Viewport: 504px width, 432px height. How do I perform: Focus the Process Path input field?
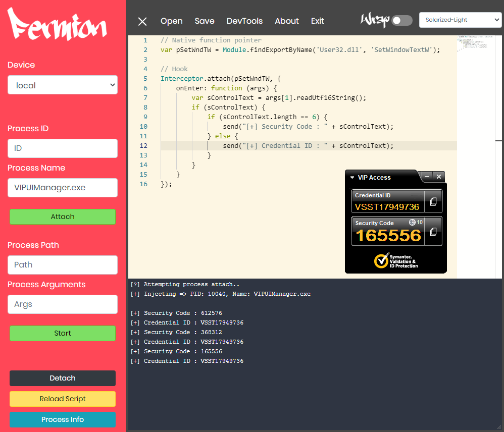pyautogui.click(x=63, y=265)
